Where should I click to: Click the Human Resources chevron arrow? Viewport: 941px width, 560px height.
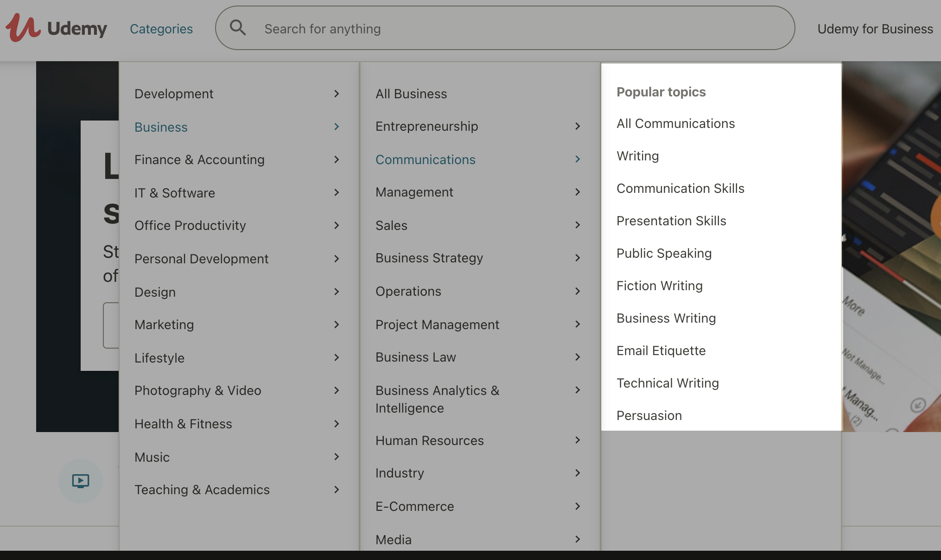coord(578,440)
